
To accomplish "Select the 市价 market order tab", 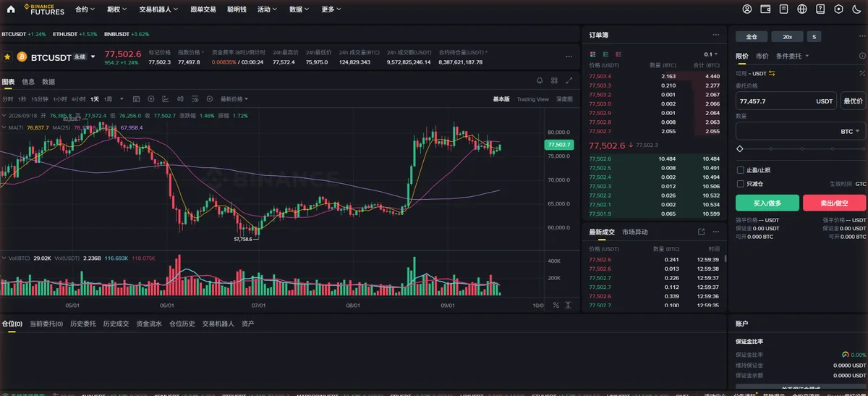I will click(762, 56).
